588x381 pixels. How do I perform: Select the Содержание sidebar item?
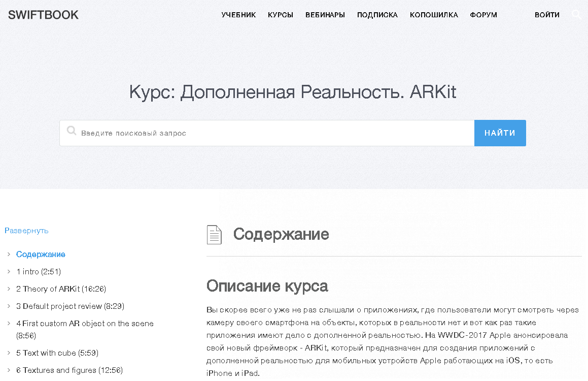click(41, 254)
